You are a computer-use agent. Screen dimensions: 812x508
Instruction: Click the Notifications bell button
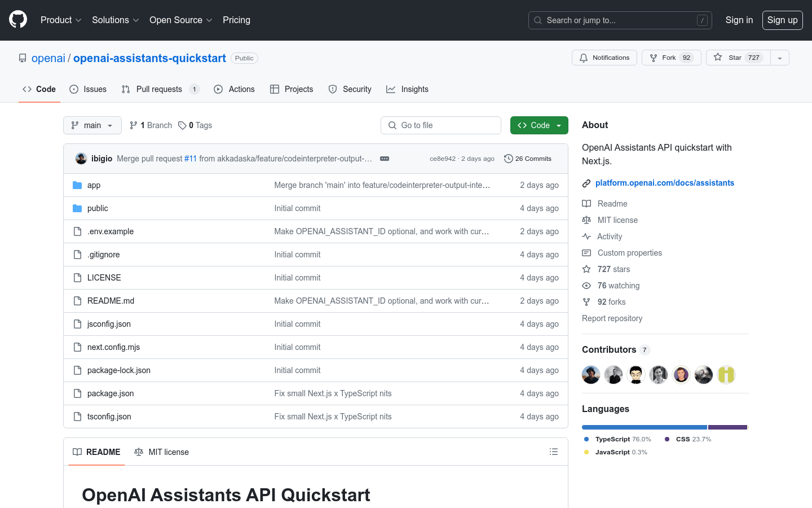tap(604, 58)
